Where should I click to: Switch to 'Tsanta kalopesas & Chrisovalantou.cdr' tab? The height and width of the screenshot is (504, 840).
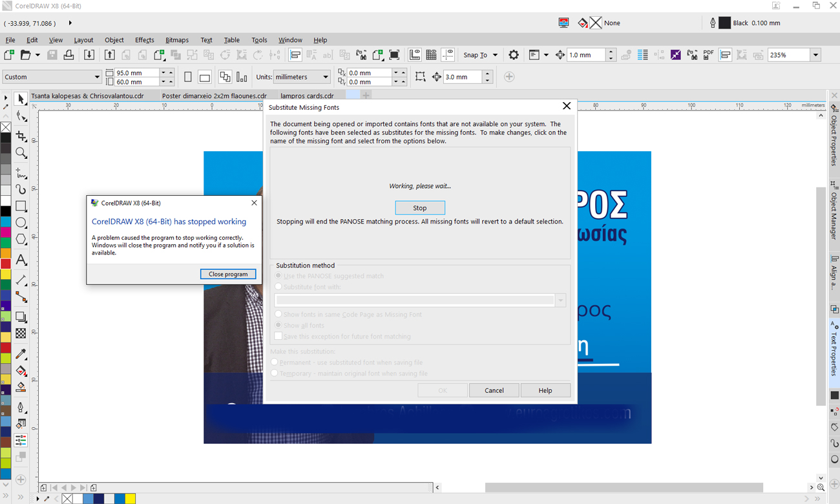pos(87,96)
